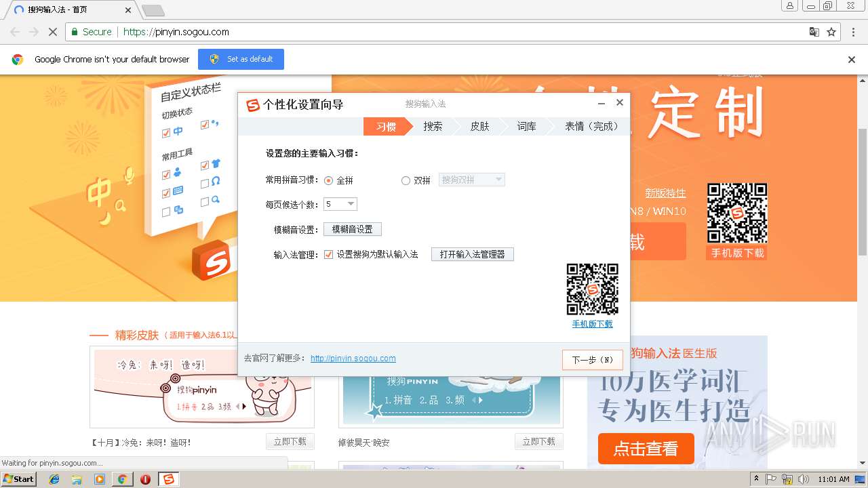Click the 精彩皮肤 heading
This screenshot has width=868, height=488.
tap(137, 335)
